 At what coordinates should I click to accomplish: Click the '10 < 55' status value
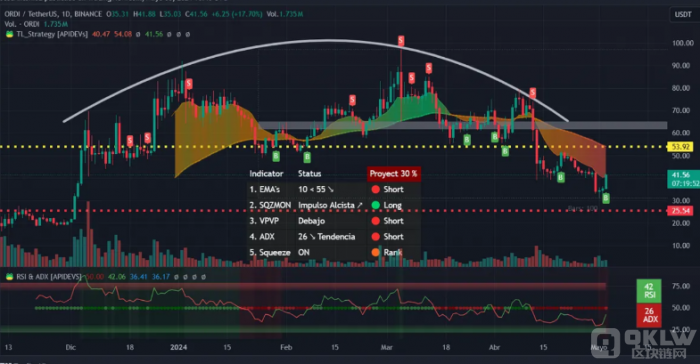316,189
